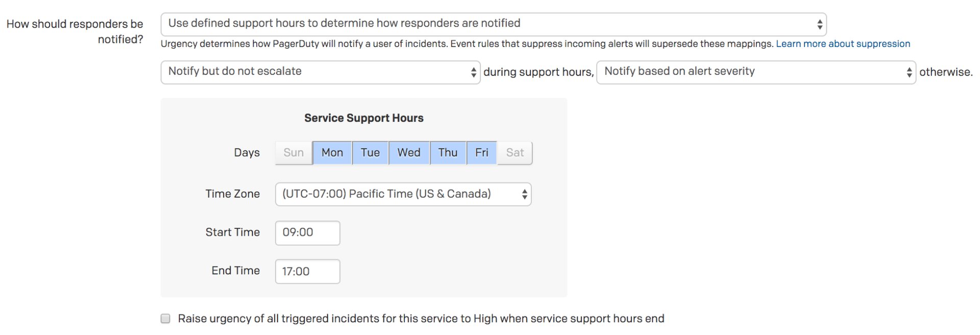Open the Time Zone dropdown

pos(403,194)
